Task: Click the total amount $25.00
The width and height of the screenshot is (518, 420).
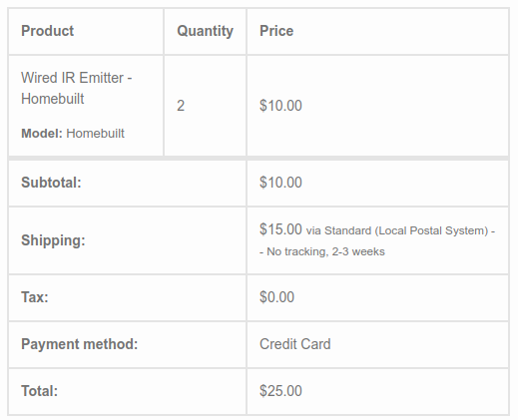Action: click(280, 391)
